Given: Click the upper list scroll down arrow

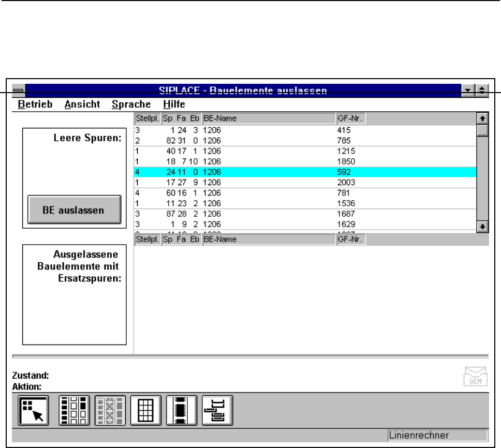Looking at the screenshot, I should [482, 227].
